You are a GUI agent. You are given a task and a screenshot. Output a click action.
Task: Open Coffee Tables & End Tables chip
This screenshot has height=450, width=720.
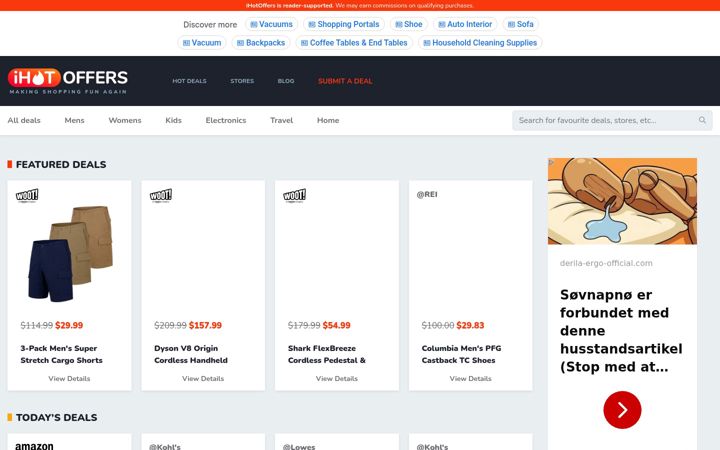(354, 43)
